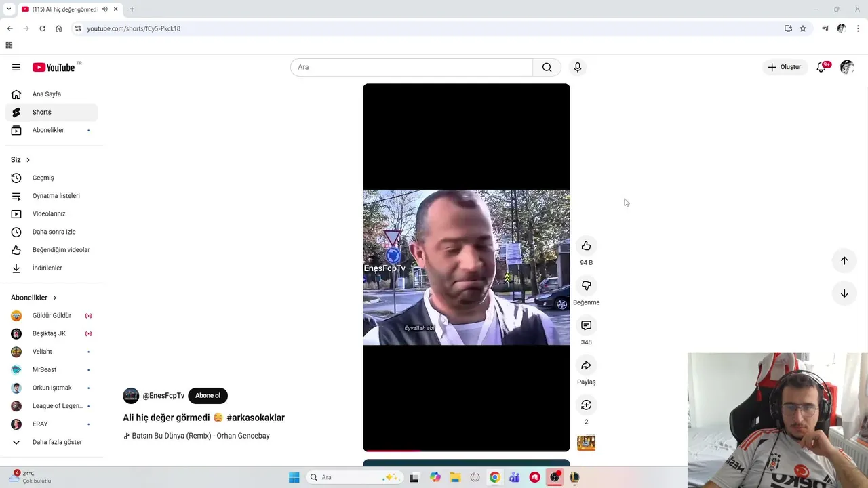Expand the Siz section chevron
Viewport: 868px width, 488px height.
coord(28,160)
